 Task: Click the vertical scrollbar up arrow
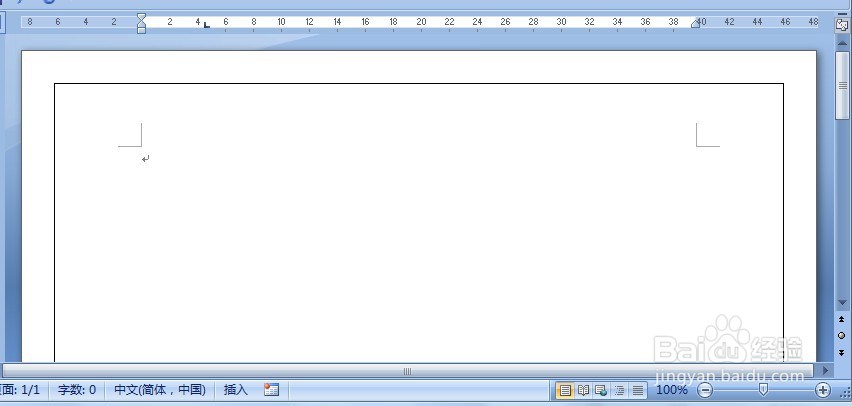pos(842,42)
